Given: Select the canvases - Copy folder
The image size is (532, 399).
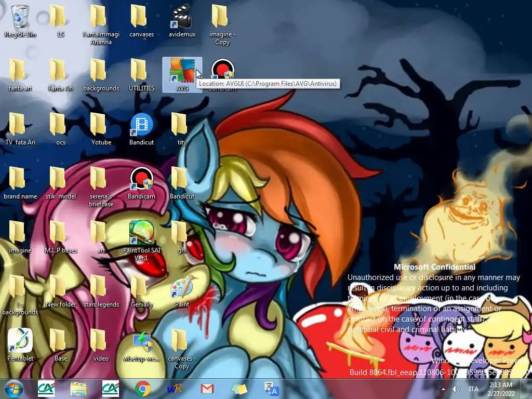Looking at the screenshot, I should click(x=182, y=349).
